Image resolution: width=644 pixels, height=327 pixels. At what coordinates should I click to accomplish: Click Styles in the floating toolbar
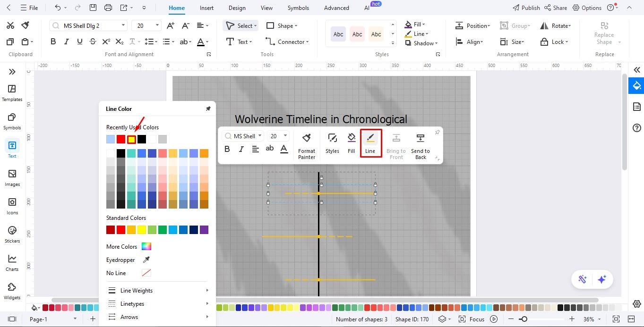[x=332, y=144]
